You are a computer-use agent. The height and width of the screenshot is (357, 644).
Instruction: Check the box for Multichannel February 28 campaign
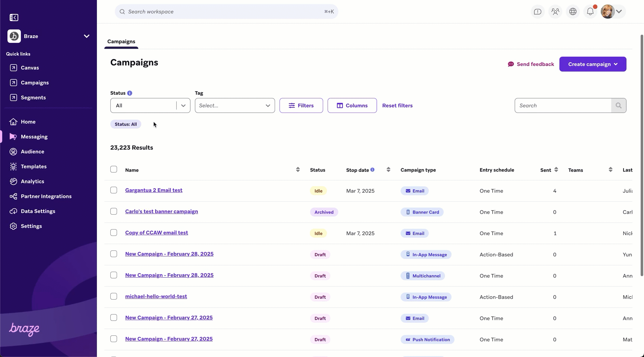click(x=114, y=275)
